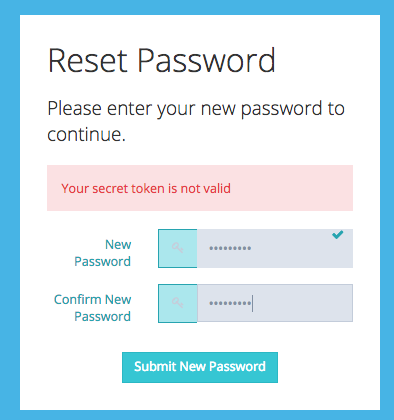Select the 'Your secret token is not valid' message
Image resolution: width=394 pixels, height=420 pixels.
(x=146, y=189)
